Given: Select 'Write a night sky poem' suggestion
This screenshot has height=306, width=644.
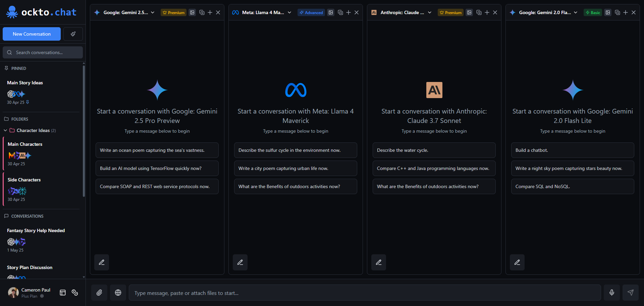Looking at the screenshot, I should pos(573,168).
